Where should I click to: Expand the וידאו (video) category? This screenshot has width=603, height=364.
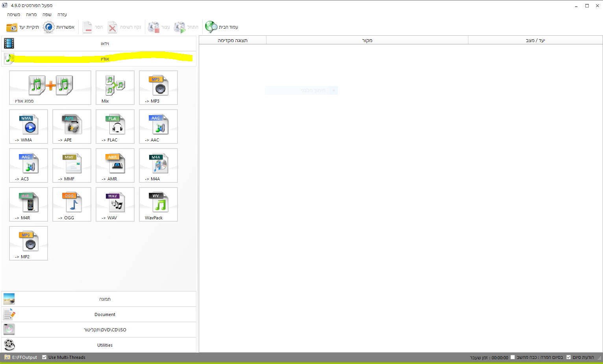[99, 44]
